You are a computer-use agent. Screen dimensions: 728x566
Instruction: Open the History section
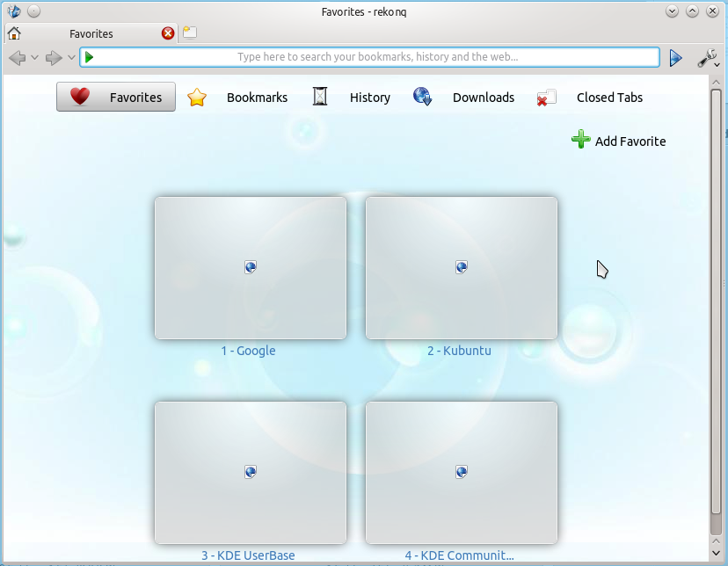click(x=370, y=98)
